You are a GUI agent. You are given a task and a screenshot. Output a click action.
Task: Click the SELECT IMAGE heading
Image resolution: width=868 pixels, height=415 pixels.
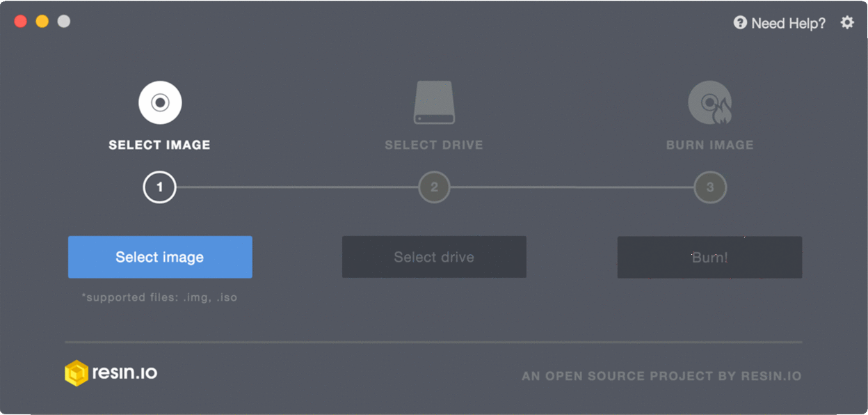[159, 145]
